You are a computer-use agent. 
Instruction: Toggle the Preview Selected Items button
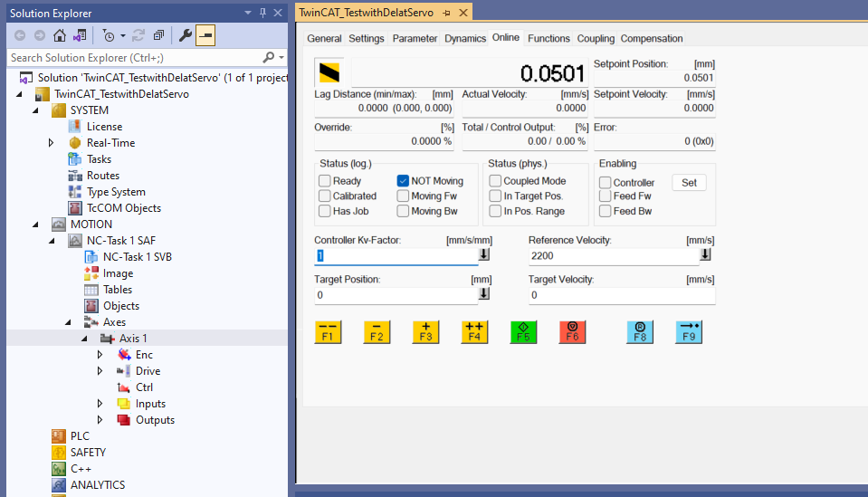pos(205,35)
